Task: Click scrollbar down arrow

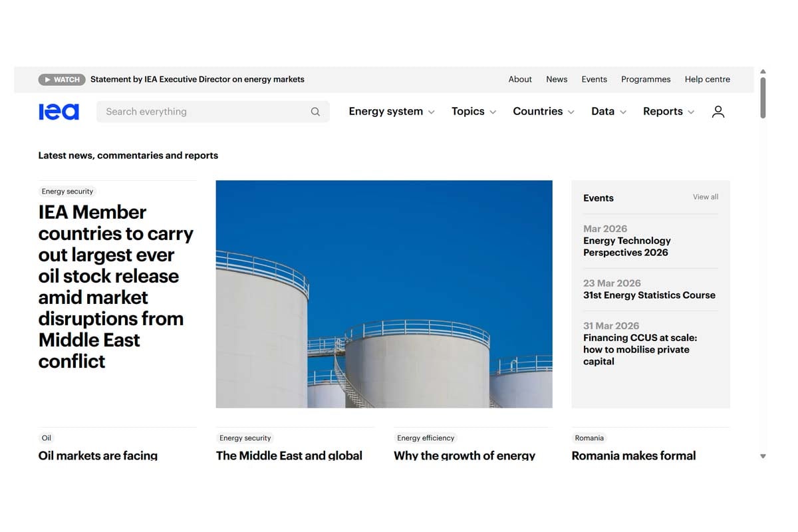Action: point(763,456)
